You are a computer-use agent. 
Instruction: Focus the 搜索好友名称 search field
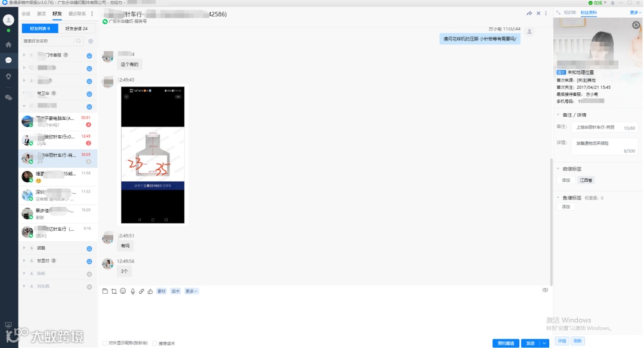coord(48,41)
